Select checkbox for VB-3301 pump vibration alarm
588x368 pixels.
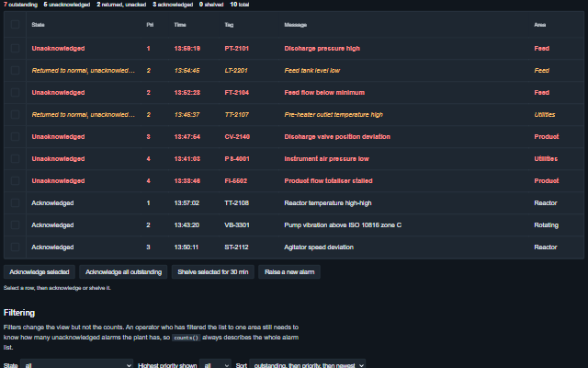pyautogui.click(x=15, y=224)
